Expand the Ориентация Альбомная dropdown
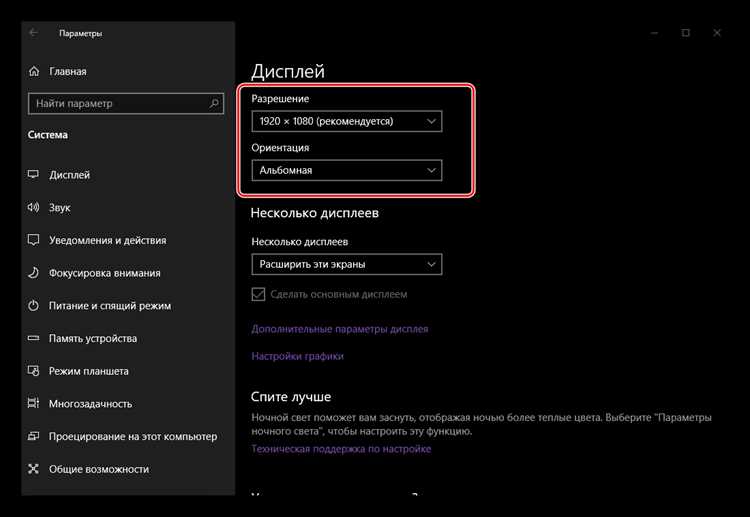 tap(347, 170)
